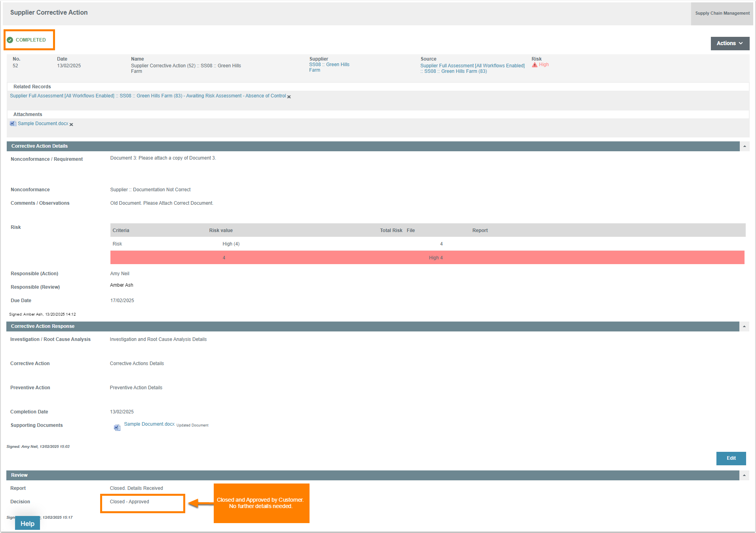Click the Closed - Approved decision field
The height and width of the screenshot is (533, 756).
tap(142, 502)
